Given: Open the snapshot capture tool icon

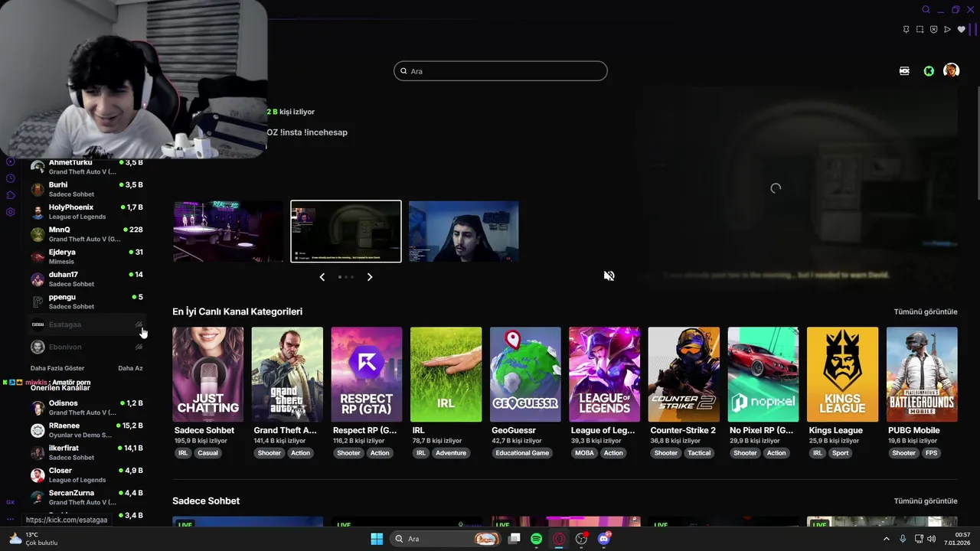Looking at the screenshot, I should tap(920, 30).
